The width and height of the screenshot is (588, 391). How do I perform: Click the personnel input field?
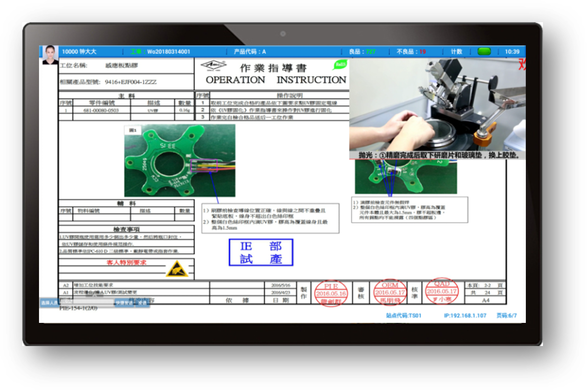(87, 303)
